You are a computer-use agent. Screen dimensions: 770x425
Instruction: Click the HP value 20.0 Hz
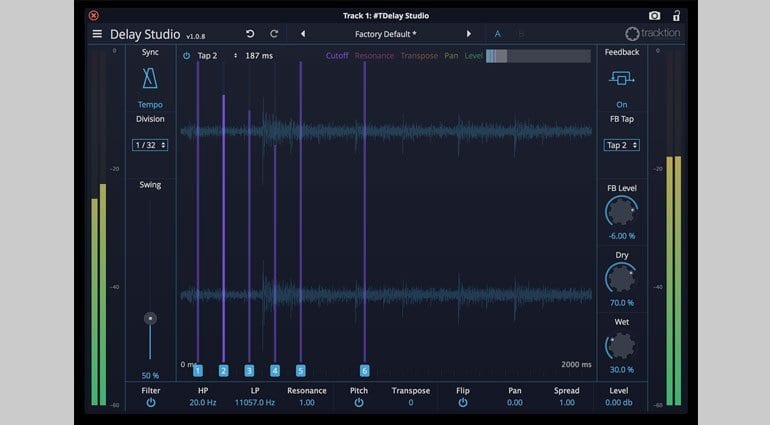point(203,402)
